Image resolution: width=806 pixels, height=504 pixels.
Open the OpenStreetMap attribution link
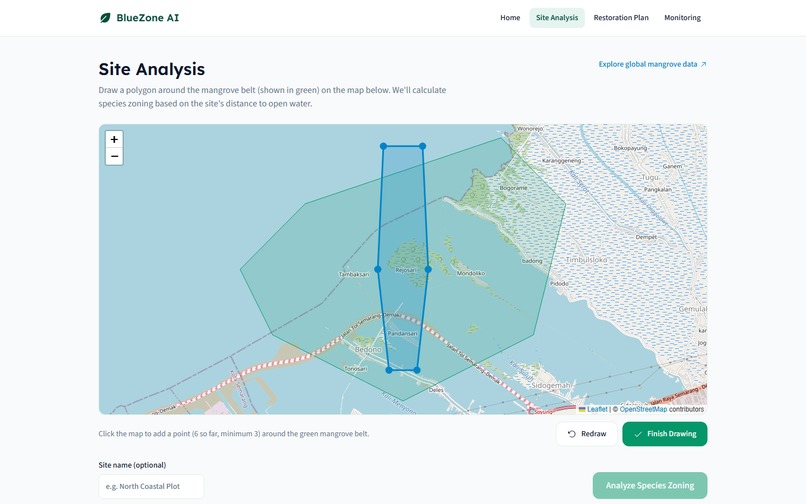pyautogui.click(x=643, y=409)
